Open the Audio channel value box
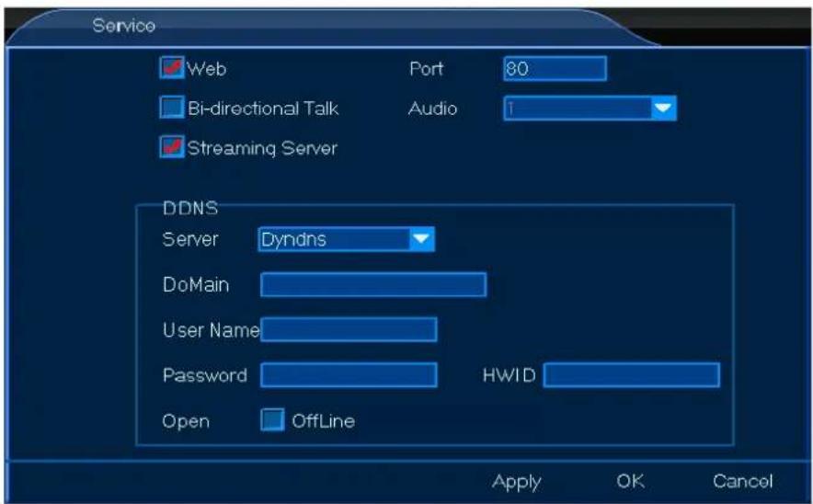This screenshot has width=813, height=504. pos(577,109)
